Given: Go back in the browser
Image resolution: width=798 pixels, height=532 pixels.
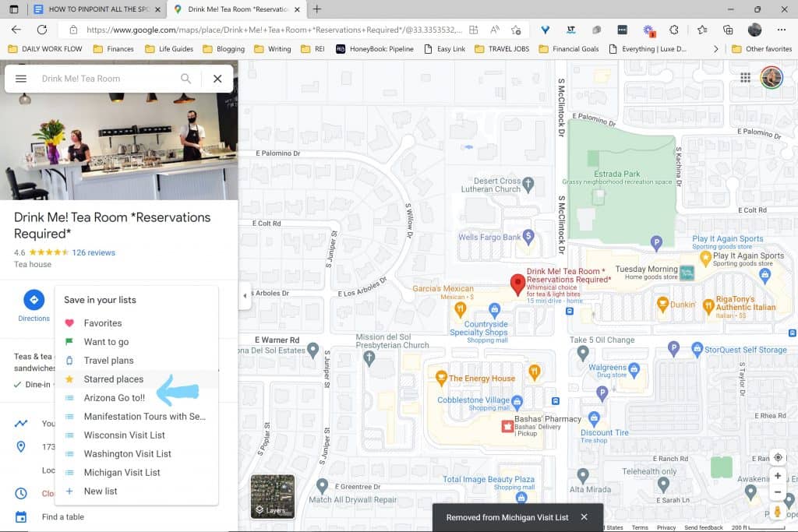Looking at the screenshot, I should pyautogui.click(x=16, y=30).
